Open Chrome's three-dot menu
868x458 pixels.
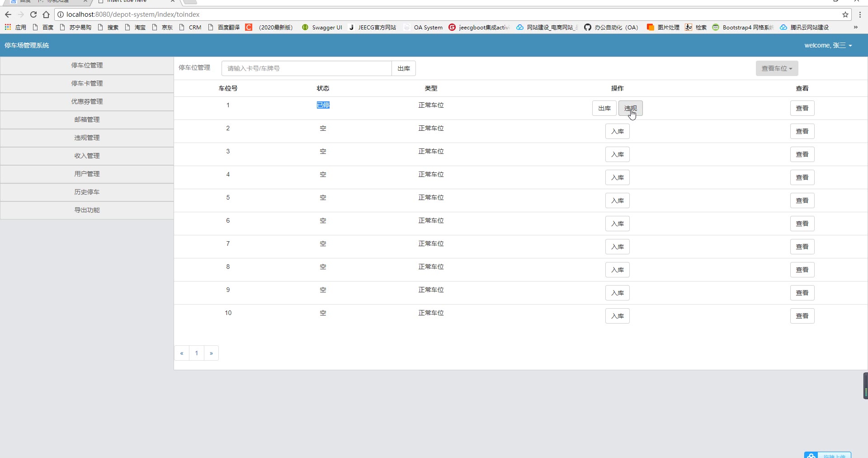[x=860, y=14]
